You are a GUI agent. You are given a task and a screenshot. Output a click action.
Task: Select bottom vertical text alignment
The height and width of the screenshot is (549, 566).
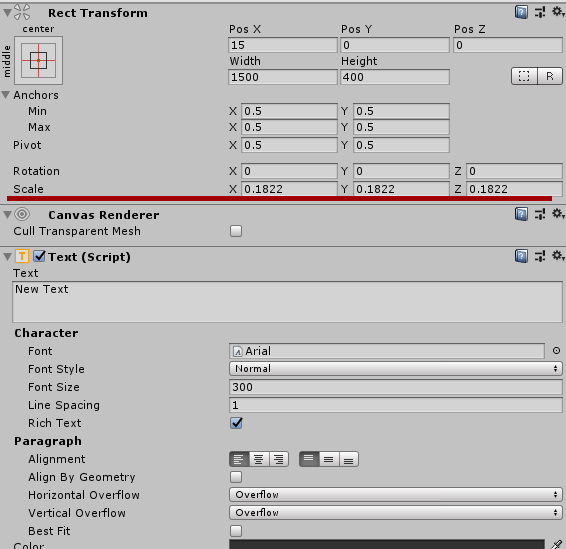click(x=349, y=459)
